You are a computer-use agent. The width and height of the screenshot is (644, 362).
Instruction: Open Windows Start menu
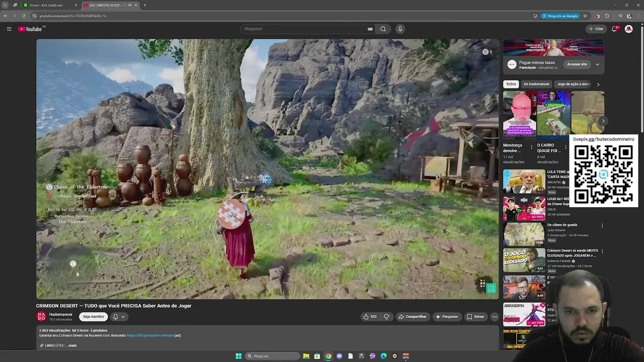238,356
